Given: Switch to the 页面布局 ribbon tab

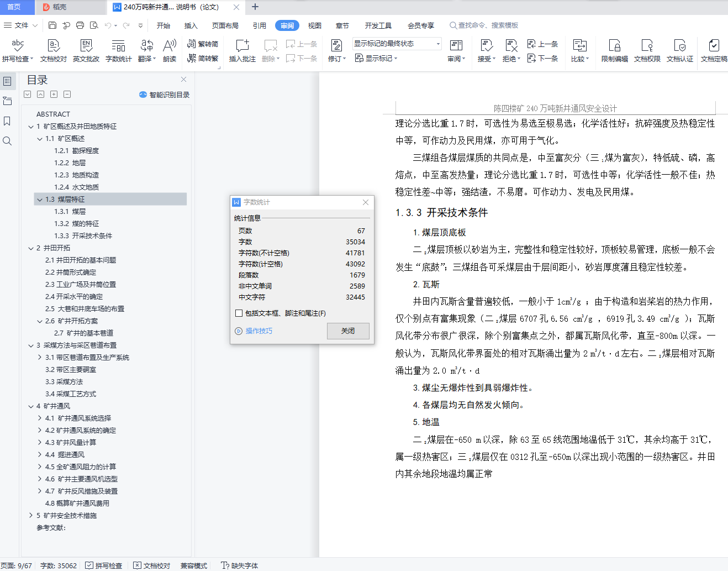Looking at the screenshot, I should point(225,25).
